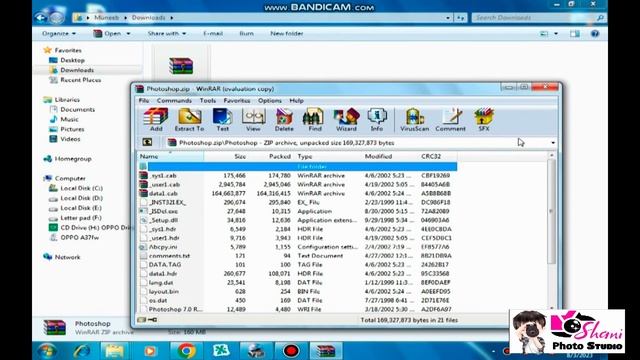Open Internet Explorer from the taskbar
640x360 pixels.
tap(81, 351)
